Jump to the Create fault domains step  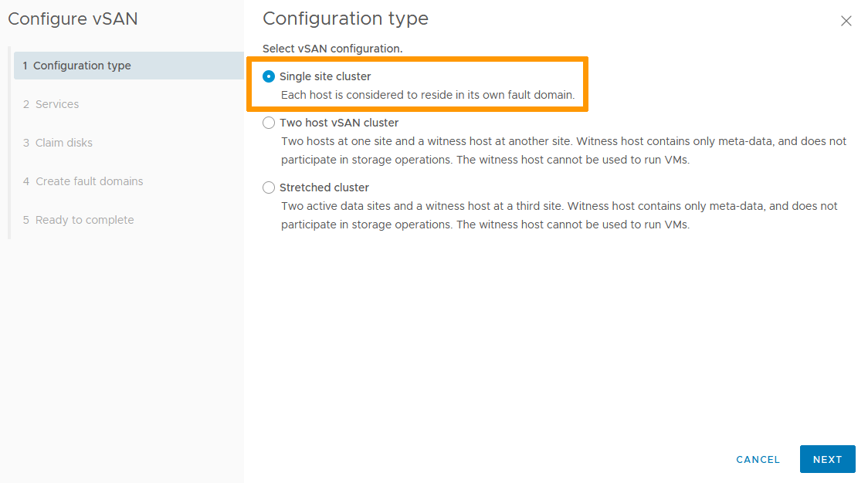89,181
